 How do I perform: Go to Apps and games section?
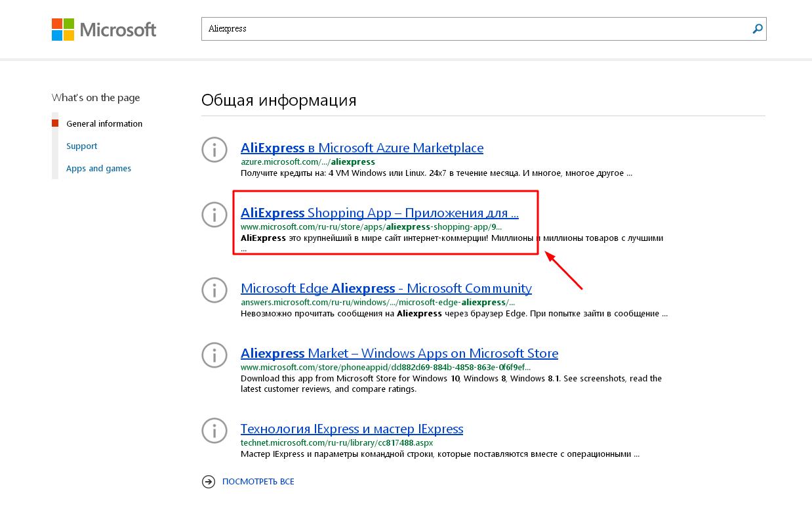coord(98,168)
